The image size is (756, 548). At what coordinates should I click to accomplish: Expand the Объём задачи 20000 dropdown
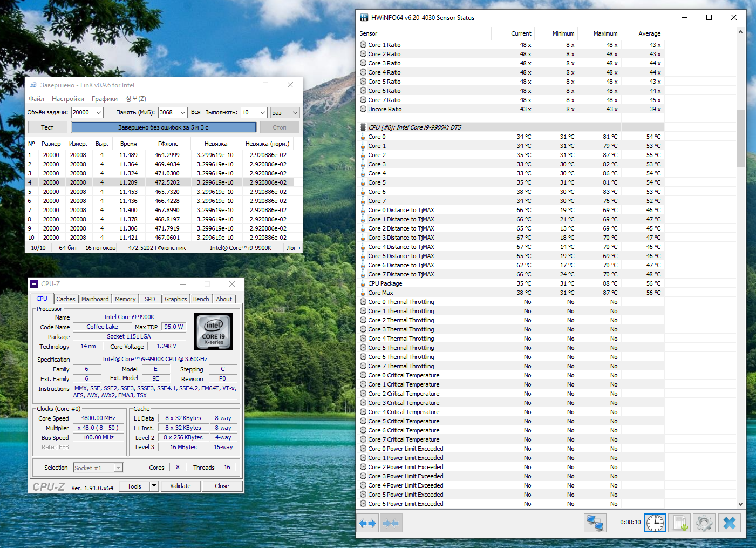click(99, 112)
